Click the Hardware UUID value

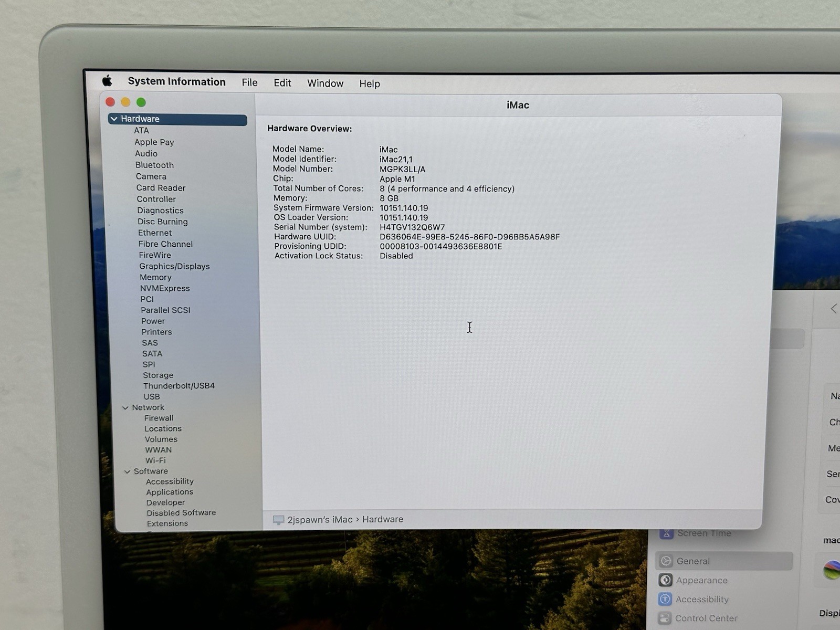click(x=469, y=237)
